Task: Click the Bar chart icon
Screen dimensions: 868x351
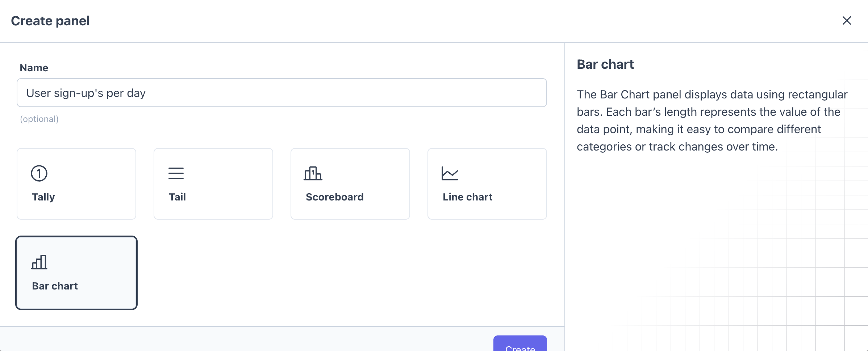Action: [x=39, y=262]
